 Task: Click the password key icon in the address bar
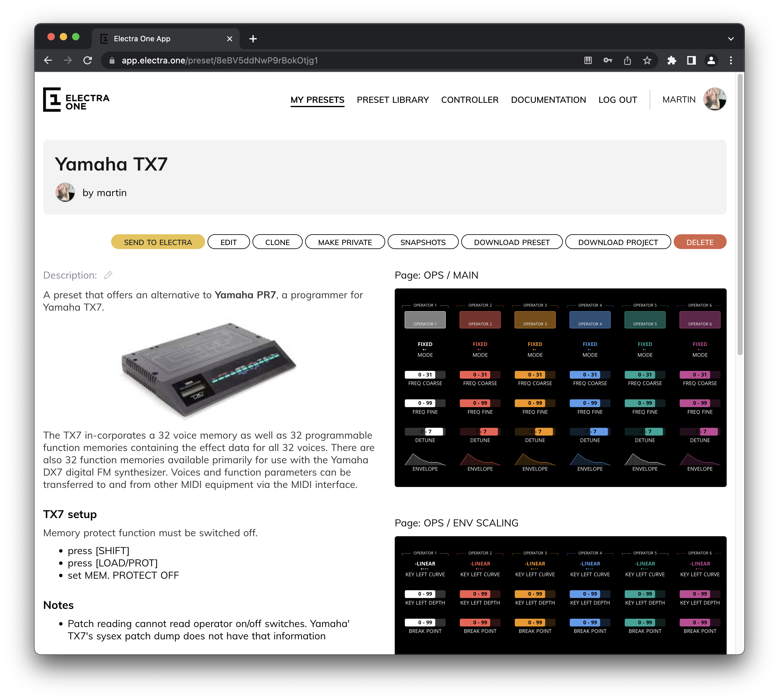click(608, 60)
